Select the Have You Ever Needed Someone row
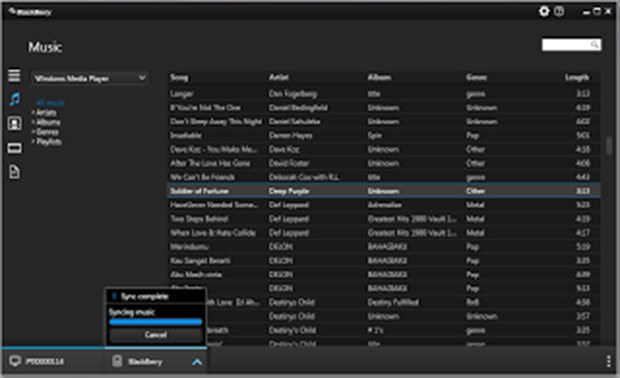The image size is (620, 378). pyautogui.click(x=384, y=205)
